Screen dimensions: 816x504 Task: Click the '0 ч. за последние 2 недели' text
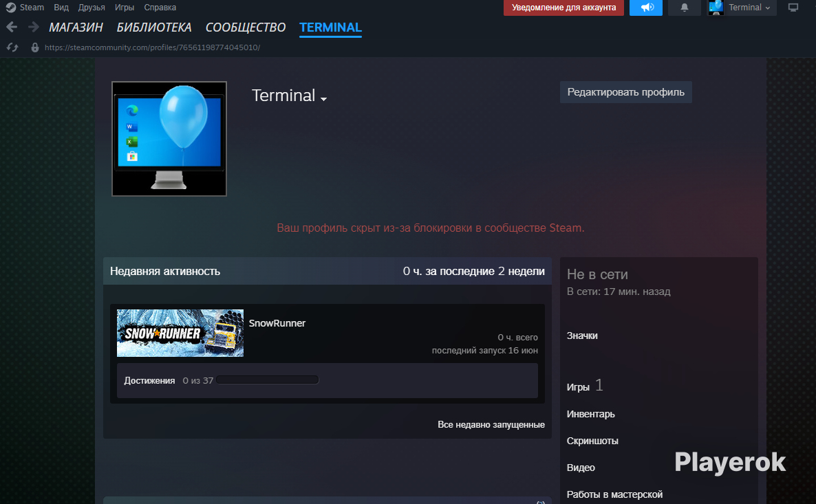coord(473,271)
